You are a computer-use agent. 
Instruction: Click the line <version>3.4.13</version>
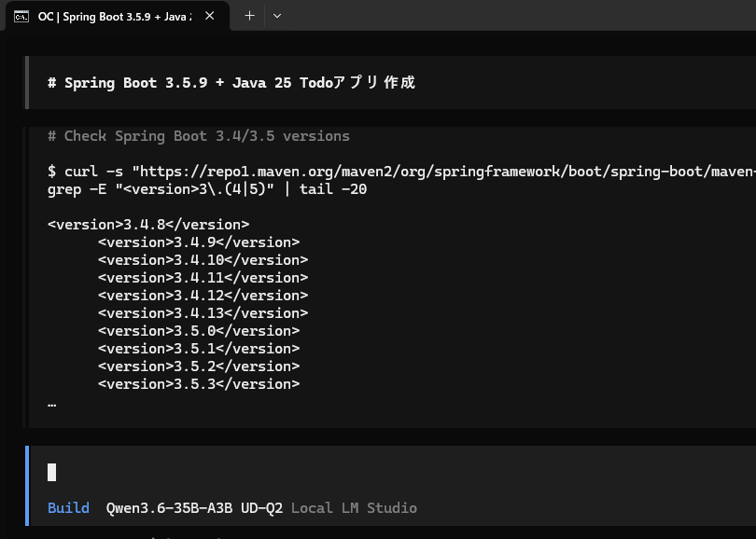pyautogui.click(x=203, y=313)
